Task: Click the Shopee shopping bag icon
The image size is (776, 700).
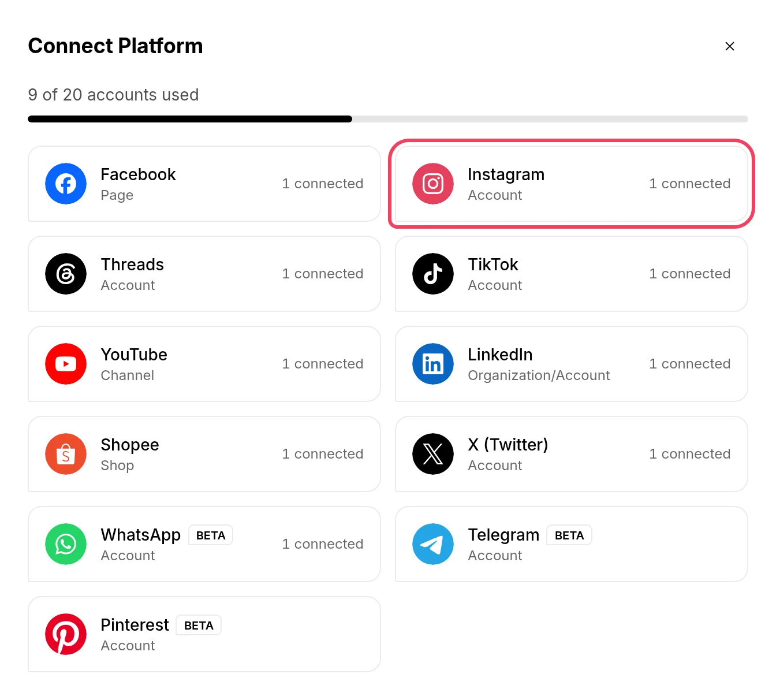Action: tap(66, 454)
